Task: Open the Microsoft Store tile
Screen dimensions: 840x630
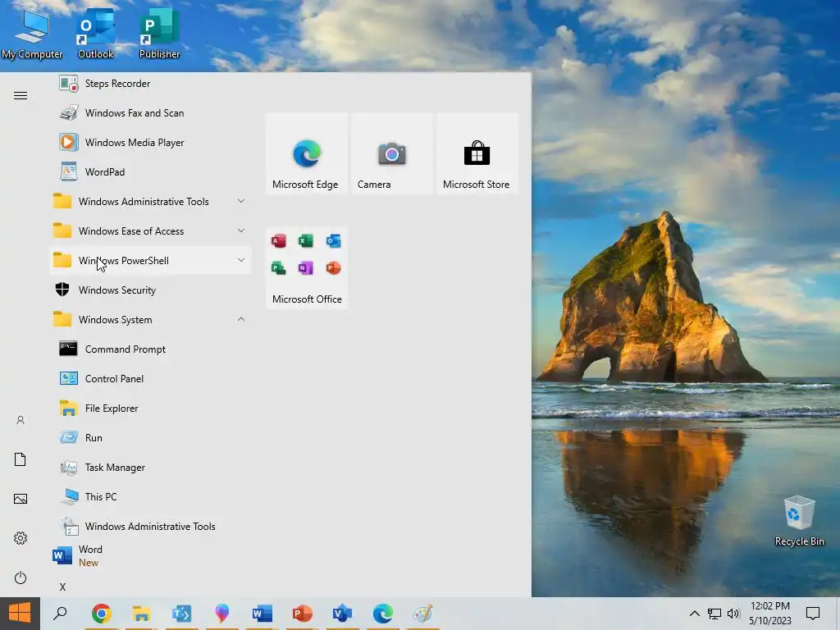Action: tap(477, 153)
